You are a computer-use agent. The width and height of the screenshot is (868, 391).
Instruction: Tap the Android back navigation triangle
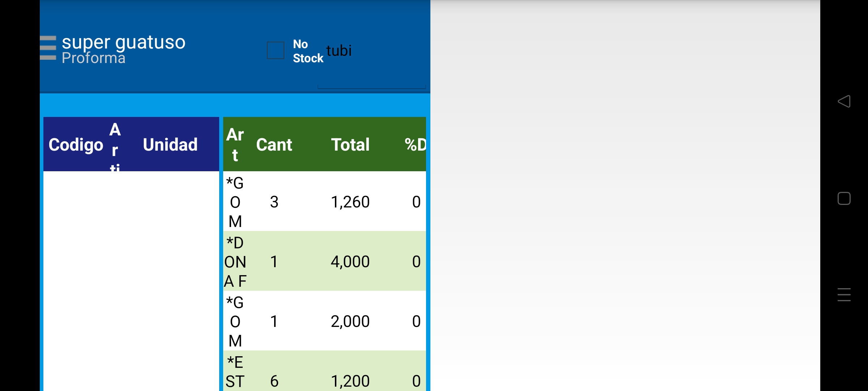(x=844, y=101)
